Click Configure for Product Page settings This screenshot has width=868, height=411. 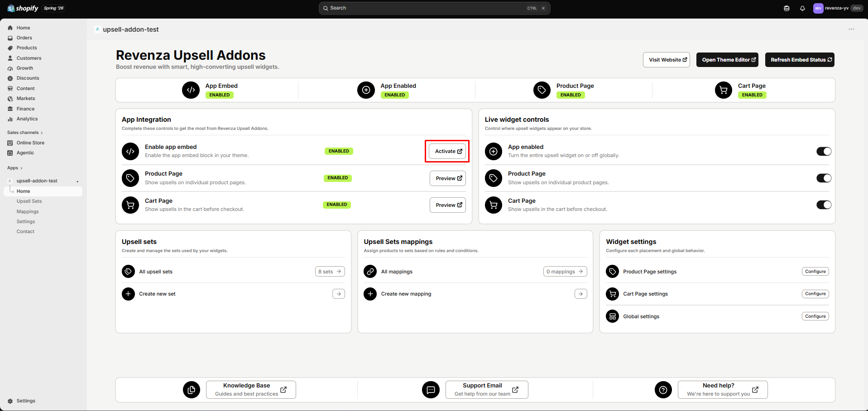pos(815,272)
